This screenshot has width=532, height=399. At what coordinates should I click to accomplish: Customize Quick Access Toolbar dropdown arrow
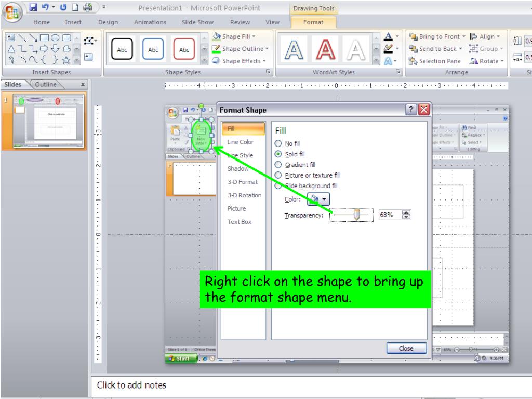coord(104,7)
